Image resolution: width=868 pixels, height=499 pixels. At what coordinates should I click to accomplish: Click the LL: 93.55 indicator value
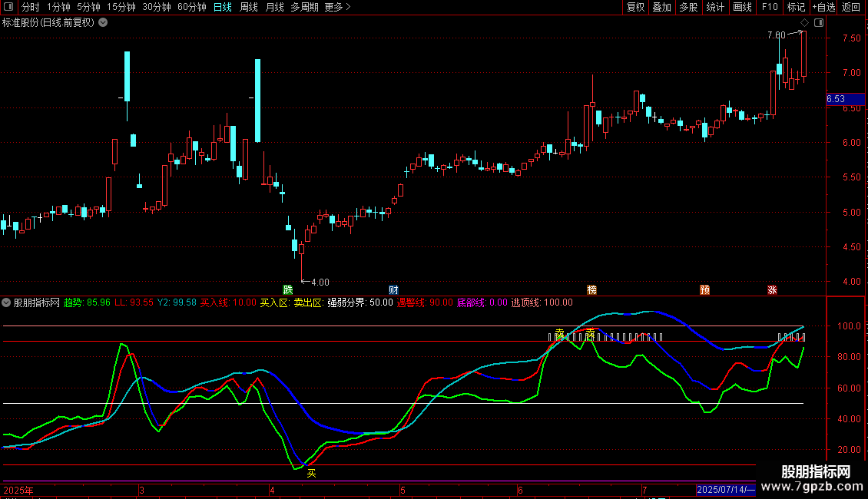click(x=134, y=302)
